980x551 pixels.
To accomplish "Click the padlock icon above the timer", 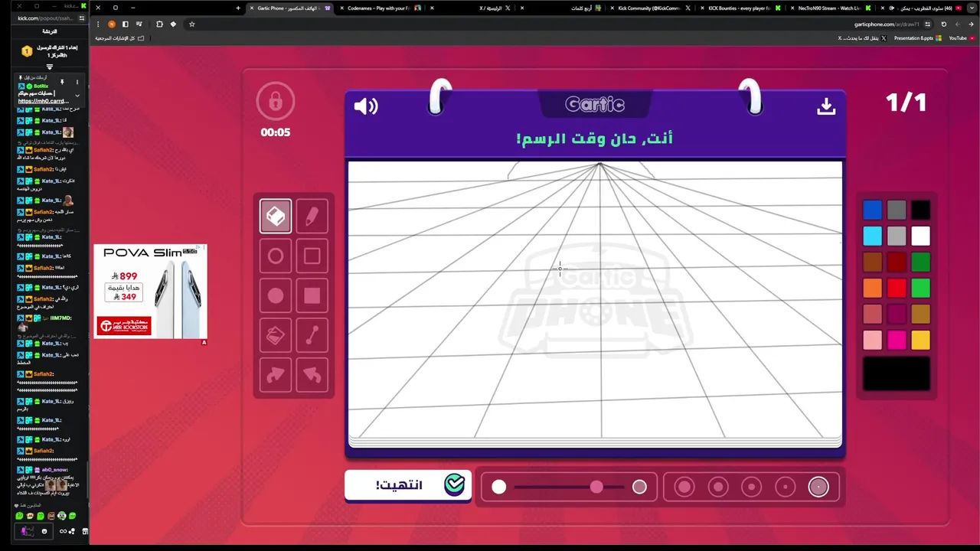I will tap(275, 101).
